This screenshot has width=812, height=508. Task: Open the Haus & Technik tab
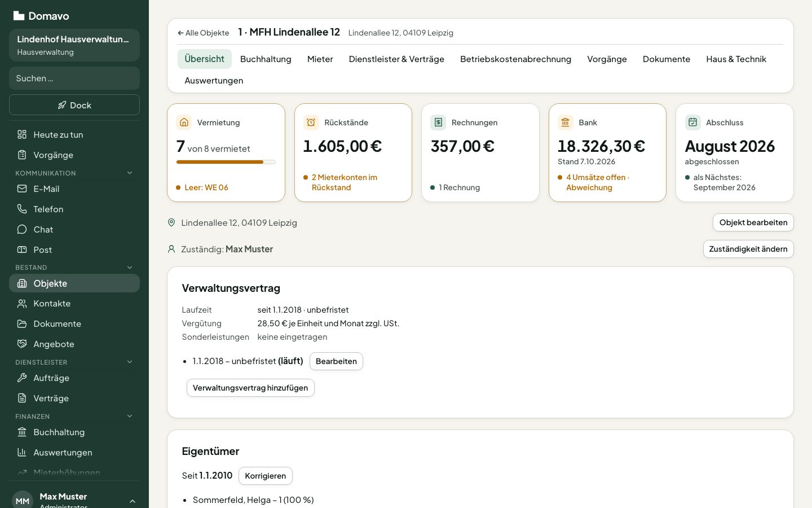click(736, 59)
